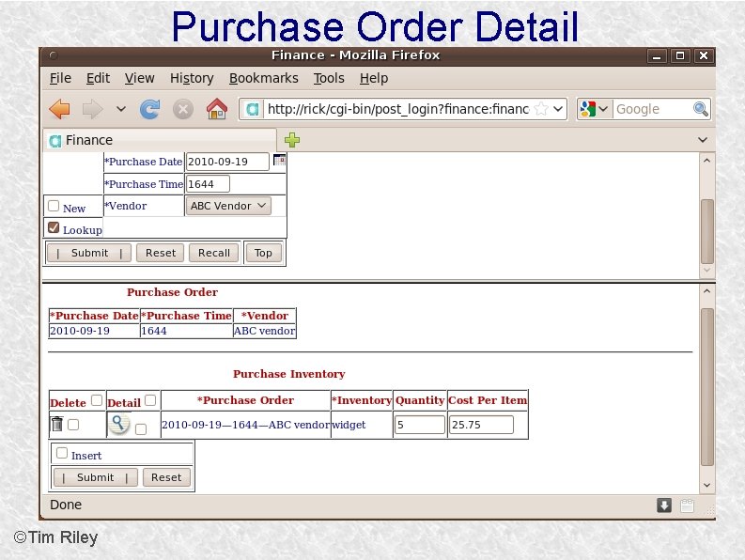Image resolution: width=745 pixels, height=560 pixels.
Task: Reload the current page
Action: (149, 109)
